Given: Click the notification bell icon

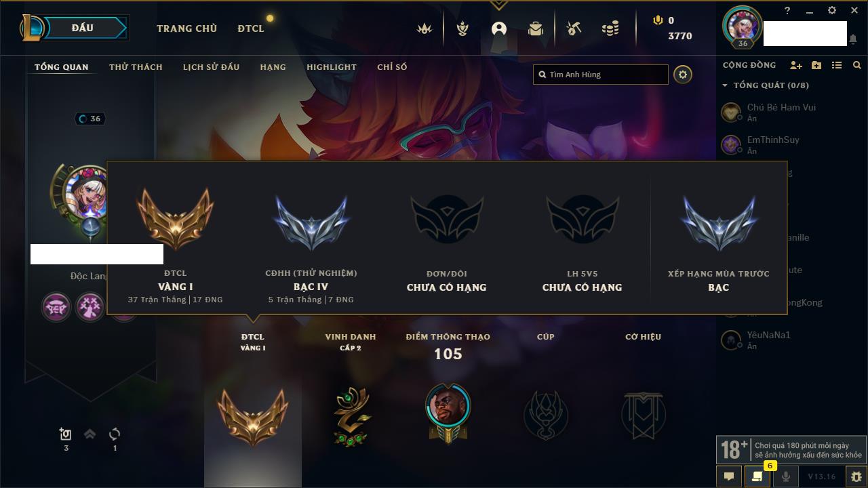Looking at the screenshot, I should 853,39.
